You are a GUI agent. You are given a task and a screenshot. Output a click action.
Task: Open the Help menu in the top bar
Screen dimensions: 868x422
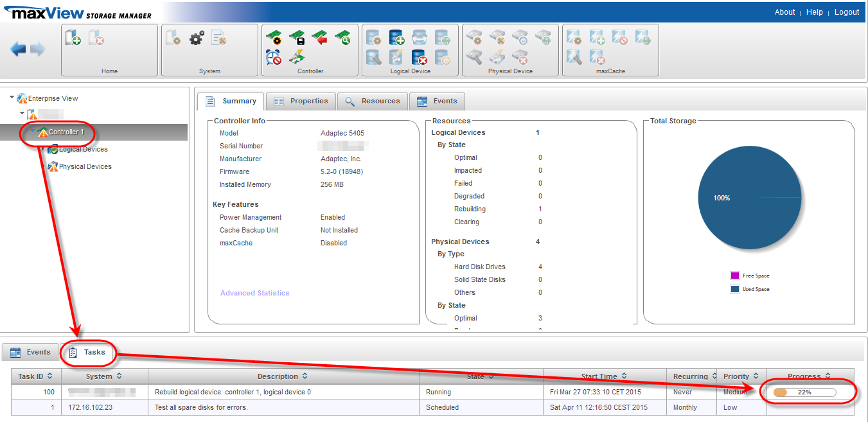point(814,12)
